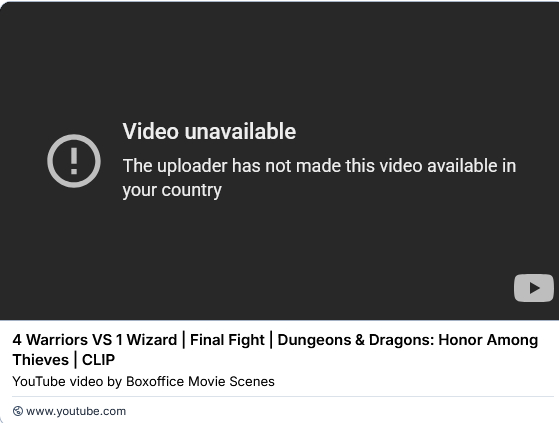
Task: Click 'Thieves' on the title's second line
Action: tap(41, 360)
